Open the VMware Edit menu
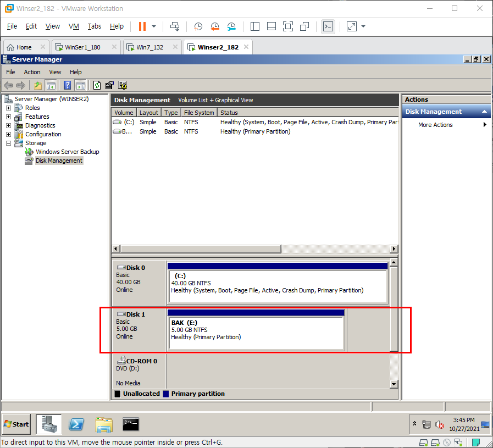 (x=31, y=26)
